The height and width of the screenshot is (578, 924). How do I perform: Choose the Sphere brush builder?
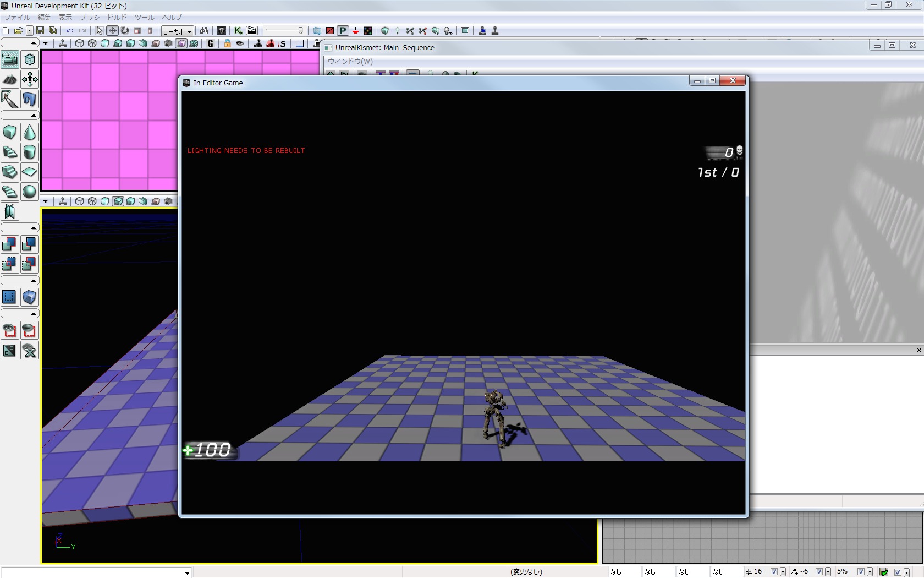click(x=30, y=192)
